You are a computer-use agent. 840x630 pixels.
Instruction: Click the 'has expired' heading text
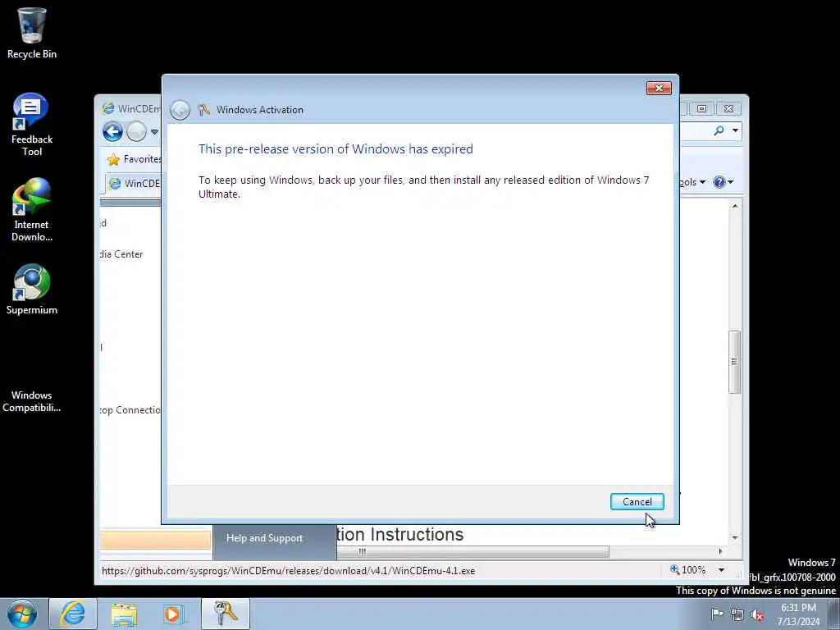click(441, 149)
